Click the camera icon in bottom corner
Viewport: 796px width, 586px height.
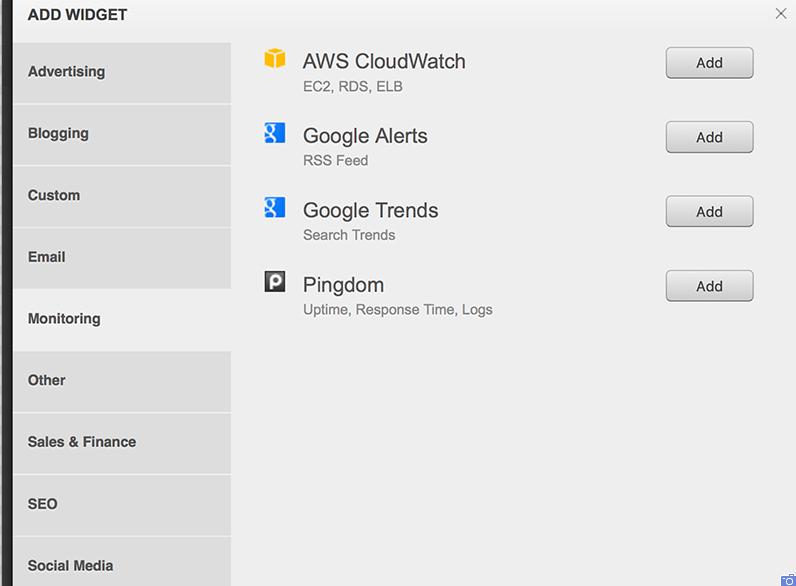tap(788, 580)
